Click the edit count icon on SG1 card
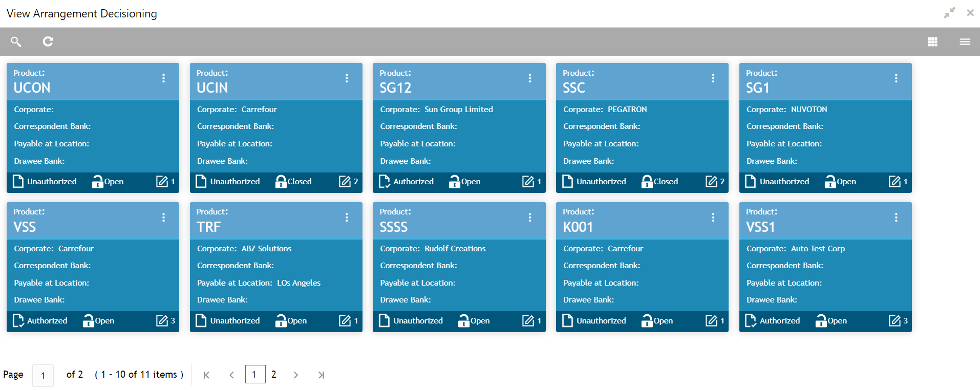The image size is (980, 390). 894,181
